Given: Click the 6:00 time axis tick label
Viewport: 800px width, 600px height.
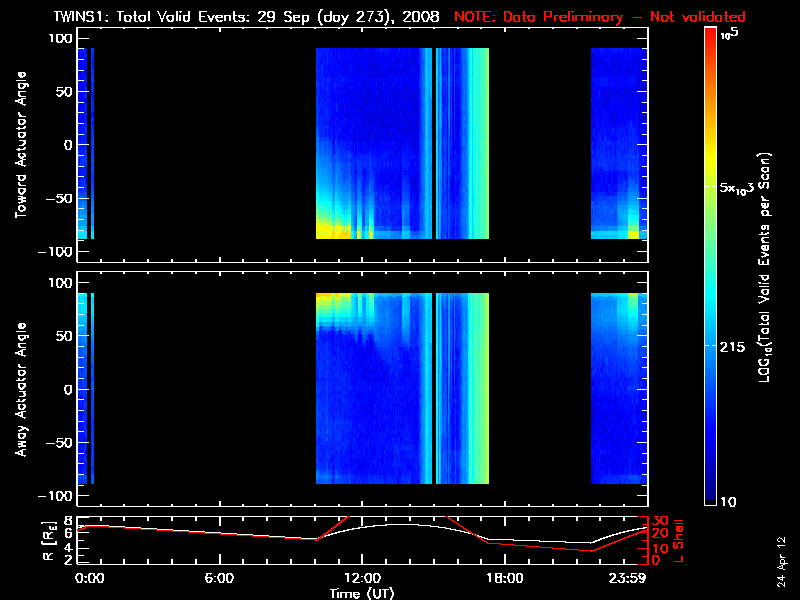Looking at the screenshot, I should pyautogui.click(x=219, y=578).
